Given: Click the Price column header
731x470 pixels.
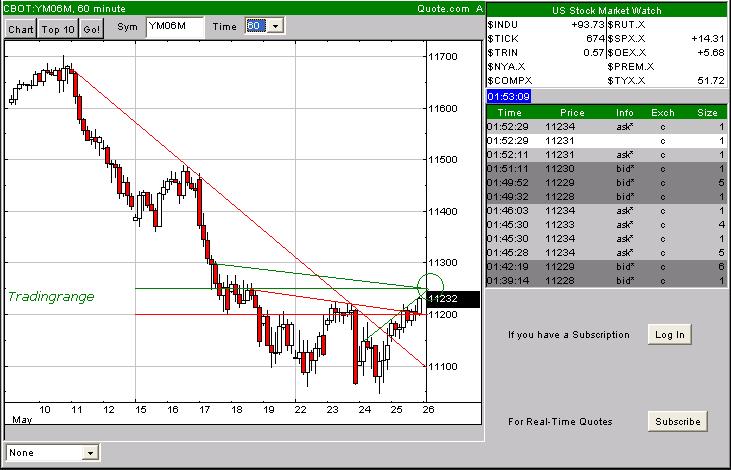Looking at the screenshot, I should point(572,112).
